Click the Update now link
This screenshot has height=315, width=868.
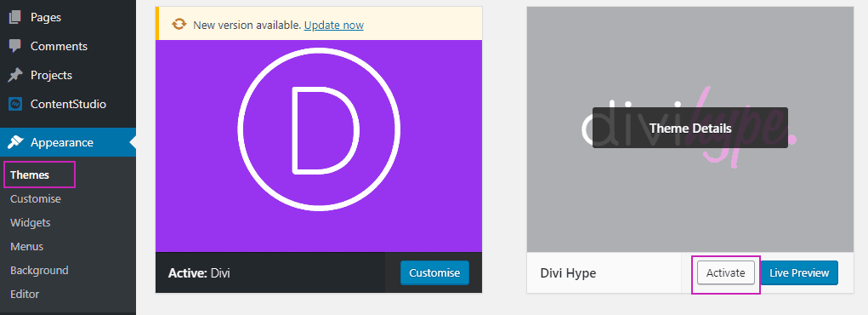[334, 25]
